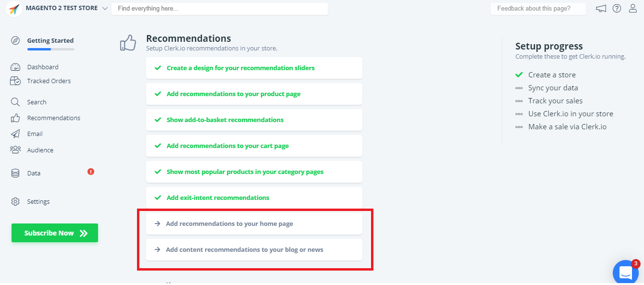The image size is (644, 285).
Task: Open Tracked Orders in the sidebar
Action: 49,81
